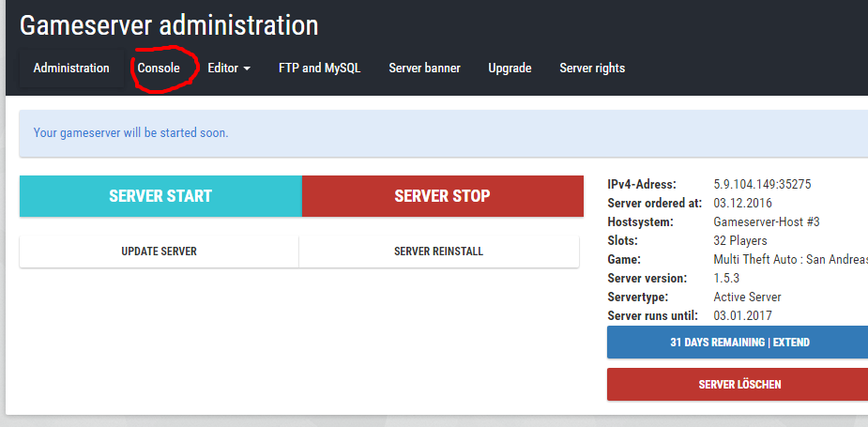Click the red SERVER LÖSCHEN button
The height and width of the screenshot is (427, 868).
tap(739, 384)
